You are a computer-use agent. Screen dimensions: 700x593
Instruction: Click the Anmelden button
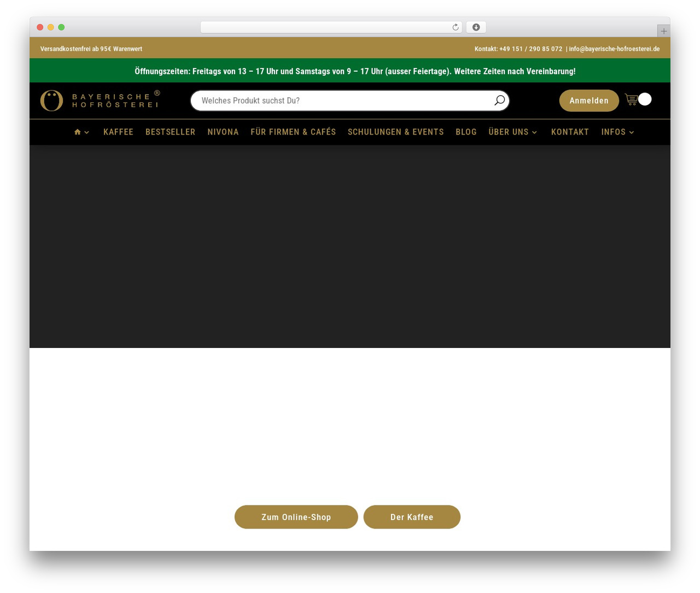[x=589, y=101]
